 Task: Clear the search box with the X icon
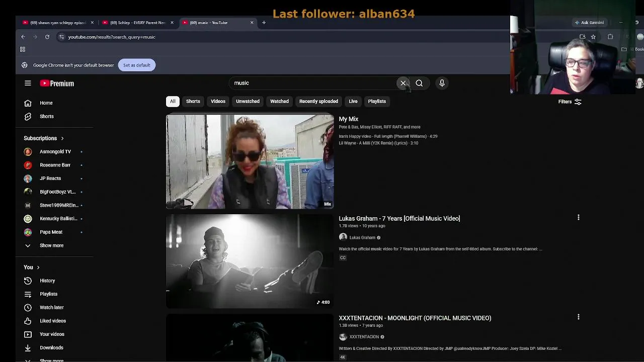pyautogui.click(x=403, y=83)
